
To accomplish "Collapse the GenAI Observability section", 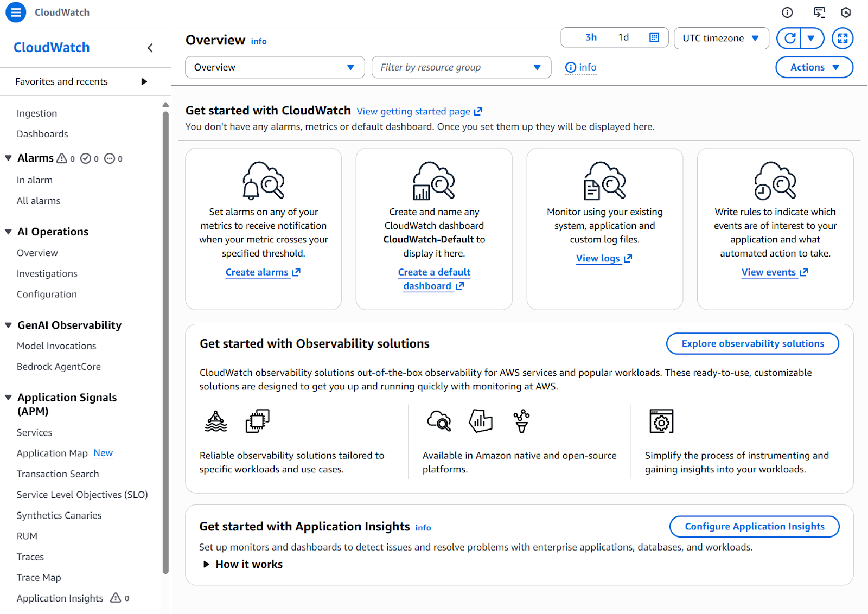I will pyautogui.click(x=8, y=325).
